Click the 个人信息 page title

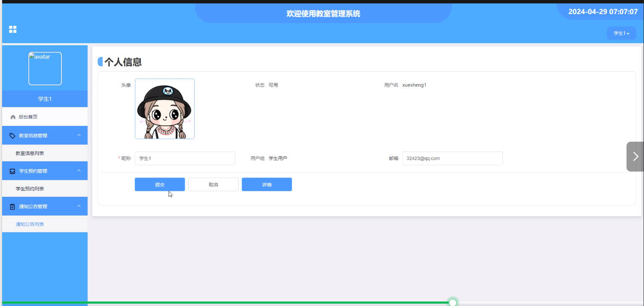(x=123, y=62)
